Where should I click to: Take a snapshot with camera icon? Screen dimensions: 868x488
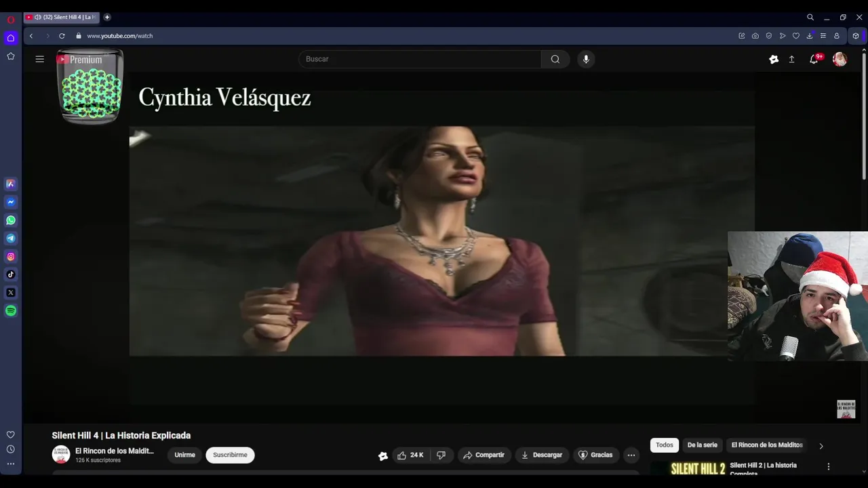click(755, 36)
